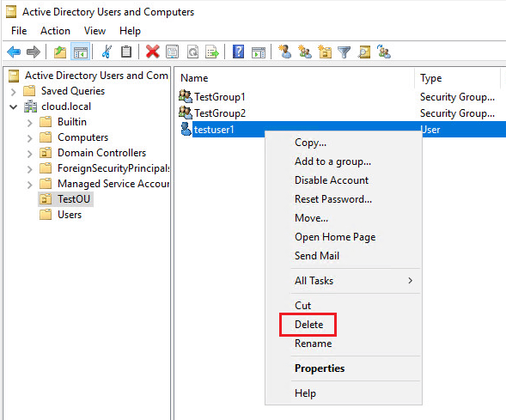Expand the Domain Controllers node
The height and width of the screenshot is (420, 506).
pyautogui.click(x=30, y=154)
